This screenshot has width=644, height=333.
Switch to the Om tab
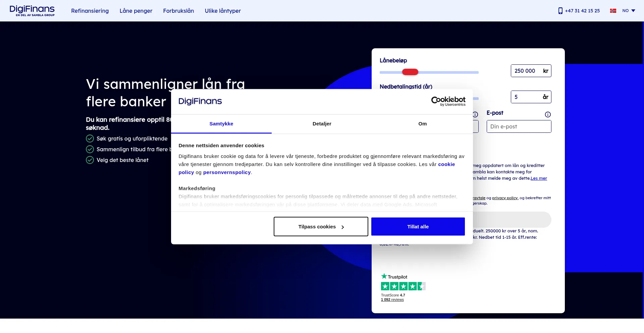point(423,124)
